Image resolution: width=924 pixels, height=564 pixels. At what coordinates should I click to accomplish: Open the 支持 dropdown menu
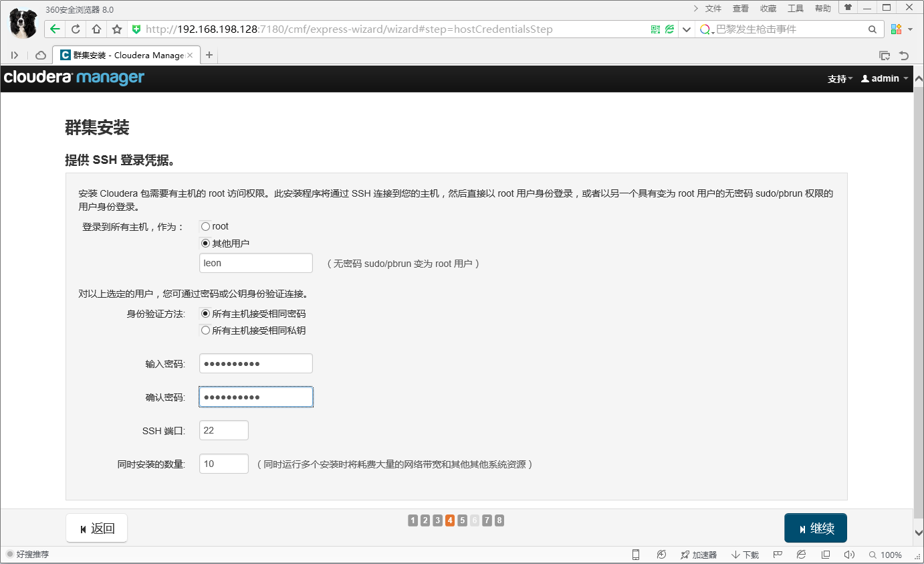(x=840, y=78)
